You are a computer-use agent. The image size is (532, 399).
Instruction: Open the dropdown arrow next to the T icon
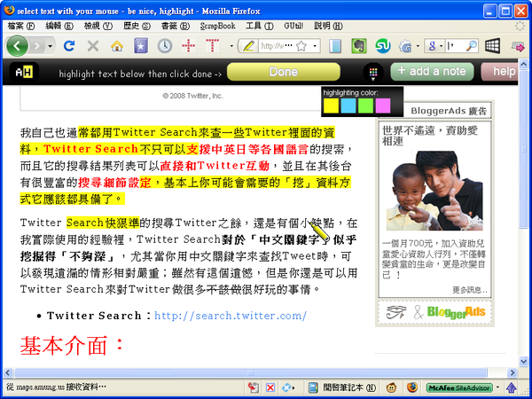coord(231,46)
